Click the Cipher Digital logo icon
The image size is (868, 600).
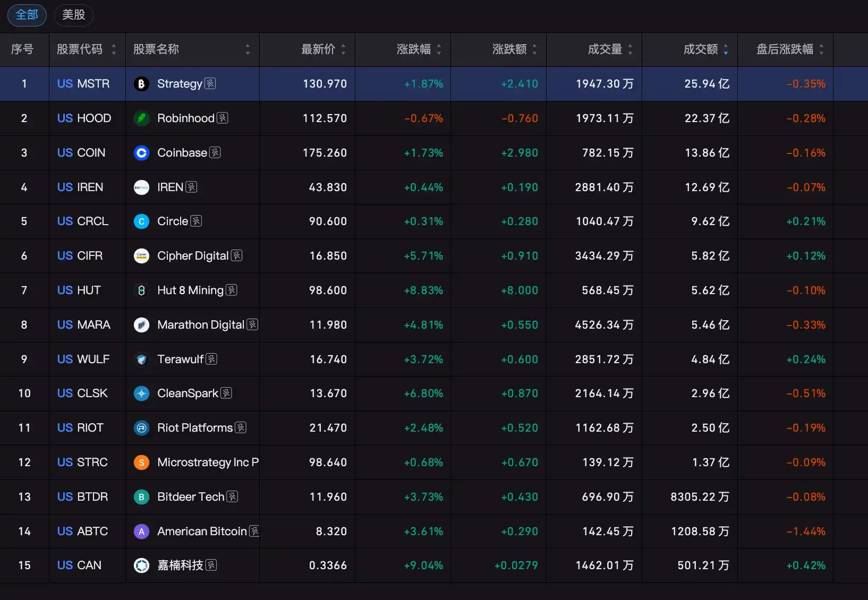point(141,256)
